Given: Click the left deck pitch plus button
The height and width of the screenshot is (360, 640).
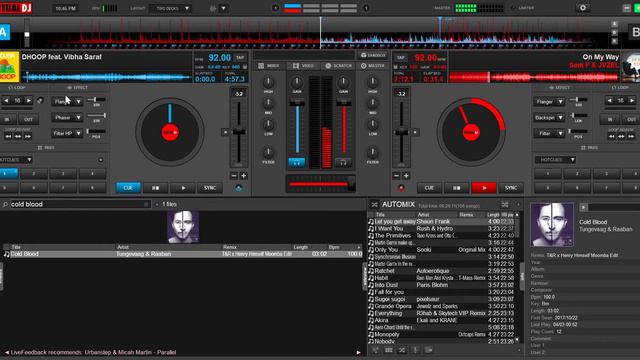Looking at the screenshot, I should click(244, 176).
